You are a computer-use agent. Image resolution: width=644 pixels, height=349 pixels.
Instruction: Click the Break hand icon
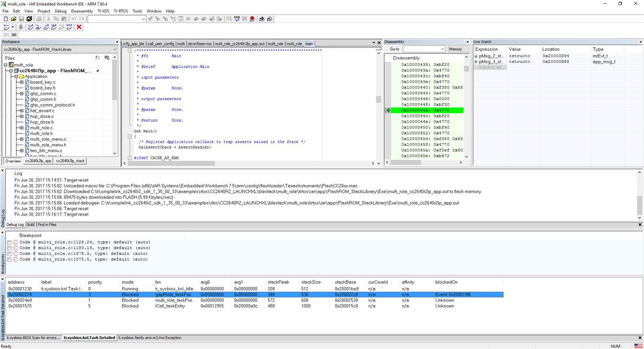tap(21, 27)
